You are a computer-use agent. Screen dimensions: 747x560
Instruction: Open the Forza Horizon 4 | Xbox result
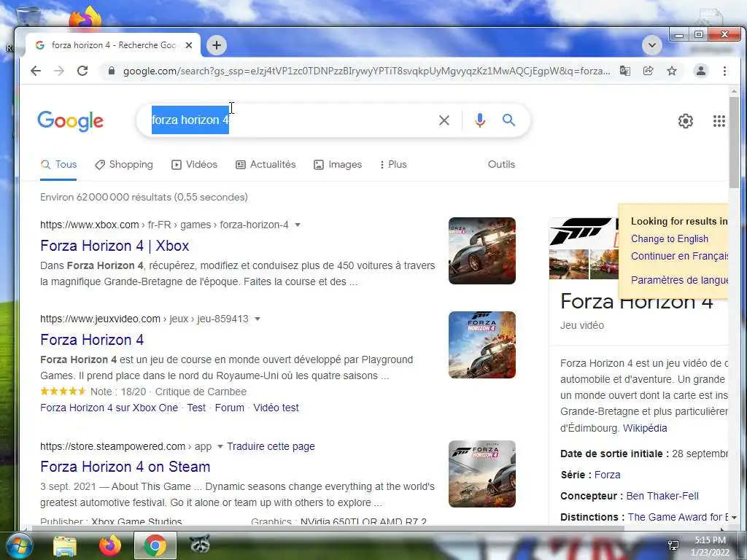tap(115, 246)
